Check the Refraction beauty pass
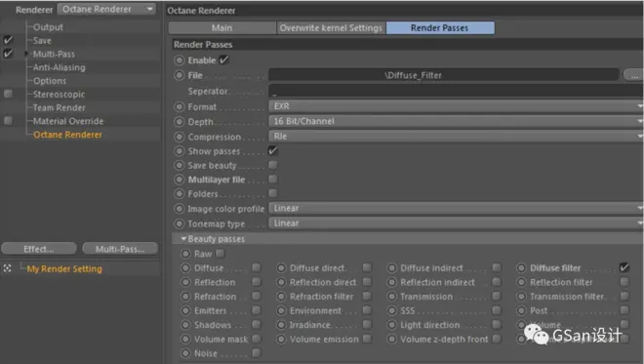The height and width of the screenshot is (364, 644). 257,296
